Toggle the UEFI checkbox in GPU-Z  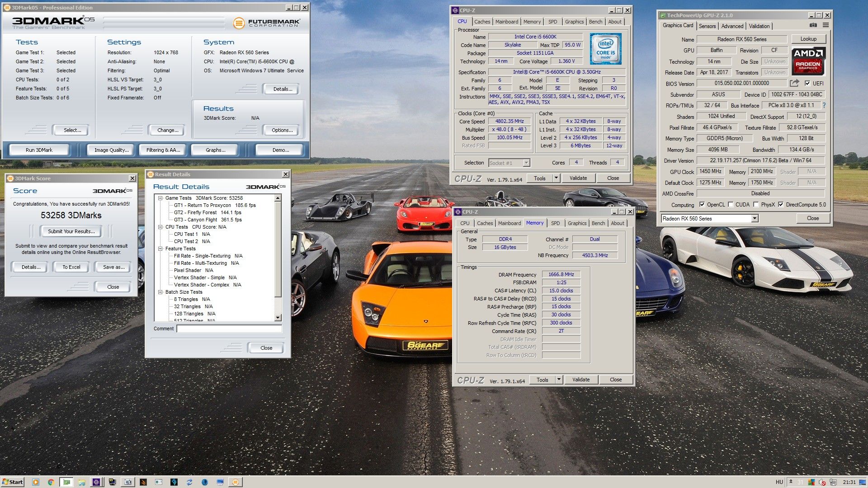tap(807, 84)
